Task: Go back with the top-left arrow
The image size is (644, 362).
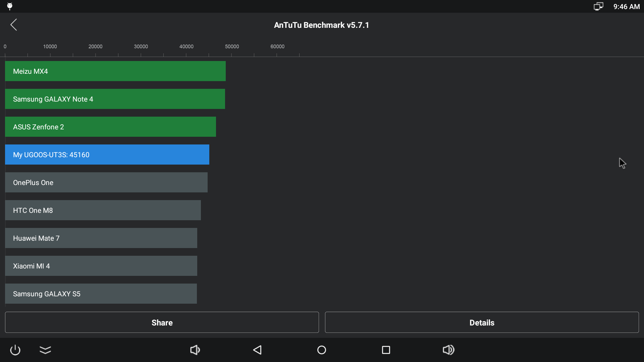Action: (14, 25)
